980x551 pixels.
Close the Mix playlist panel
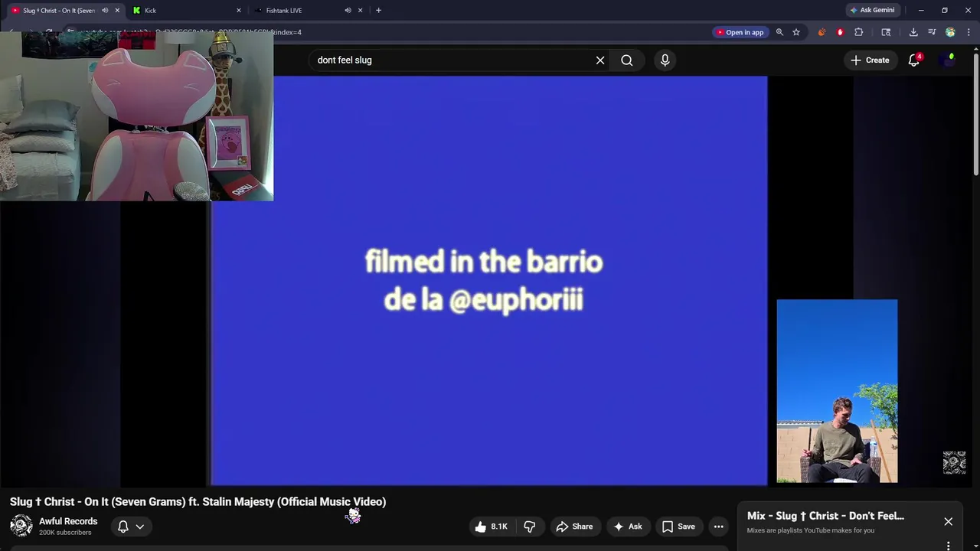click(x=948, y=522)
